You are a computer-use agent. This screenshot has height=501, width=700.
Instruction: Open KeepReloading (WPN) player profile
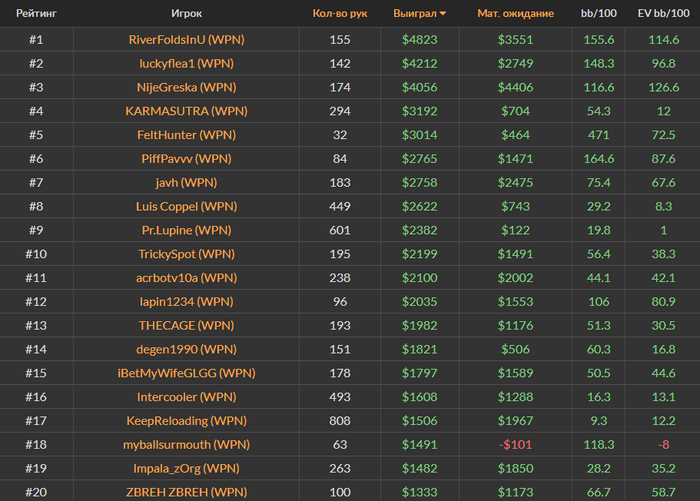pos(187,421)
